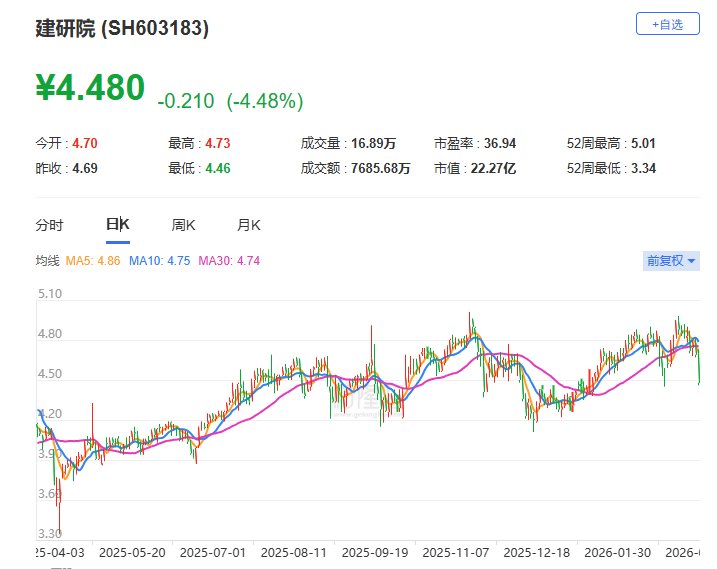Click the price change -0.210 (-4.48%)
This screenshot has height=569, width=717.
tap(230, 101)
